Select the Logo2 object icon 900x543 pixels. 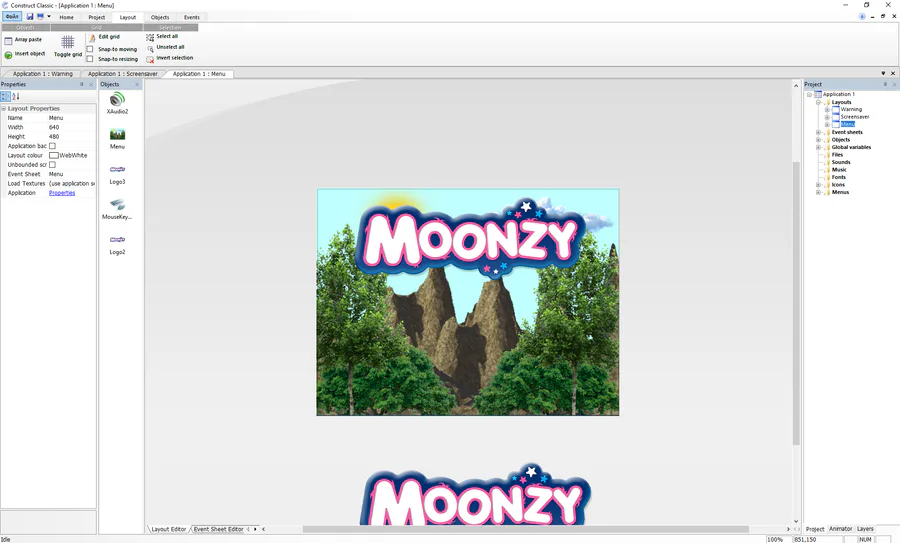click(117, 240)
